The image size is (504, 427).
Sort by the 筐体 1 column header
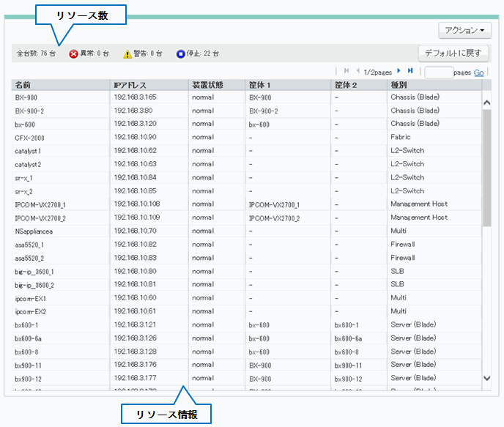289,85
